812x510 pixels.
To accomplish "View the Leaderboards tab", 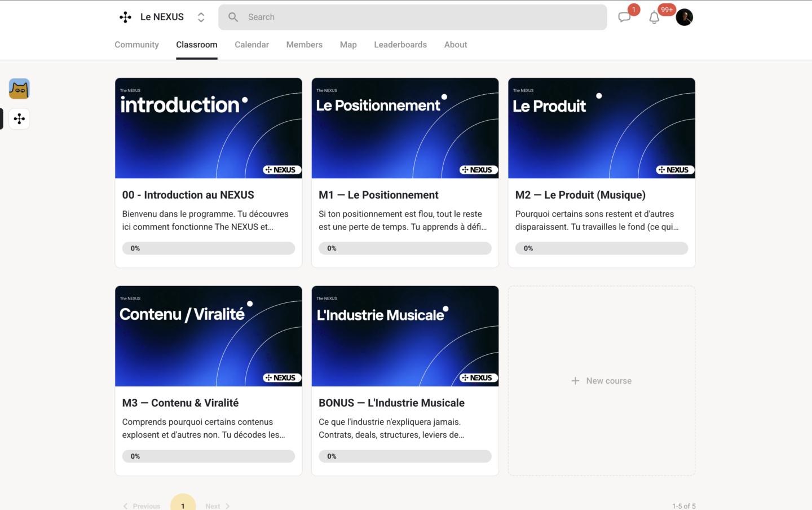I will coord(400,45).
